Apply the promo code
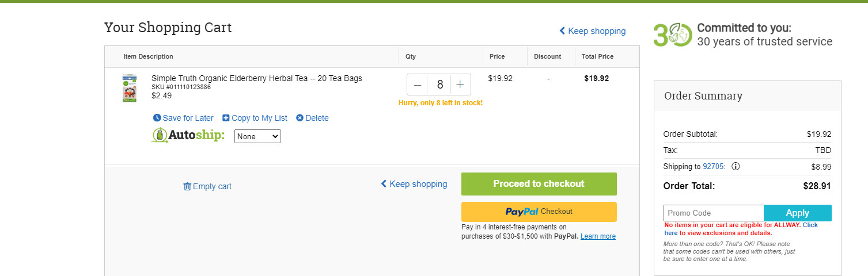This screenshot has height=276, width=868. 797,213
